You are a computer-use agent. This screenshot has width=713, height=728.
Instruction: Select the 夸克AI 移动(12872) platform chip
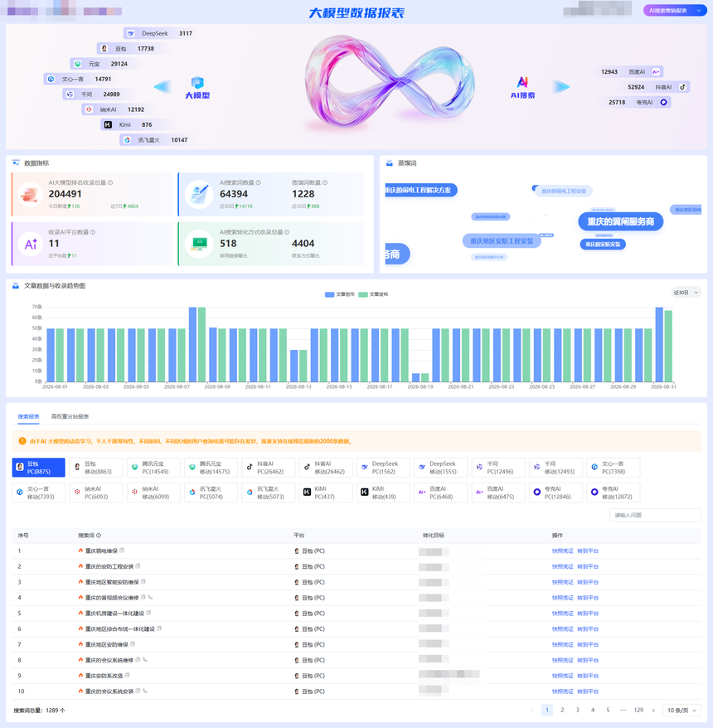tap(614, 493)
